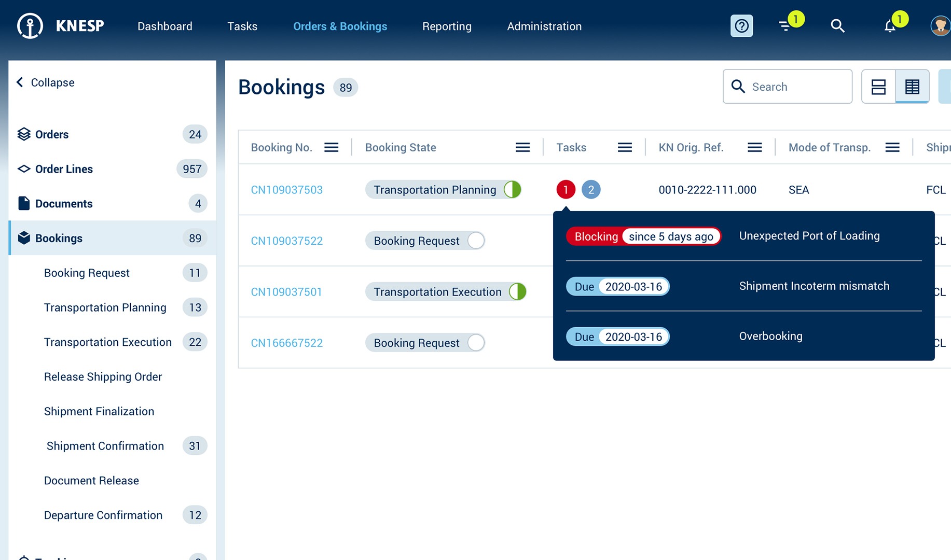951x560 pixels.
Task: Click state indicator for booking CN109037522
Action: [476, 241]
